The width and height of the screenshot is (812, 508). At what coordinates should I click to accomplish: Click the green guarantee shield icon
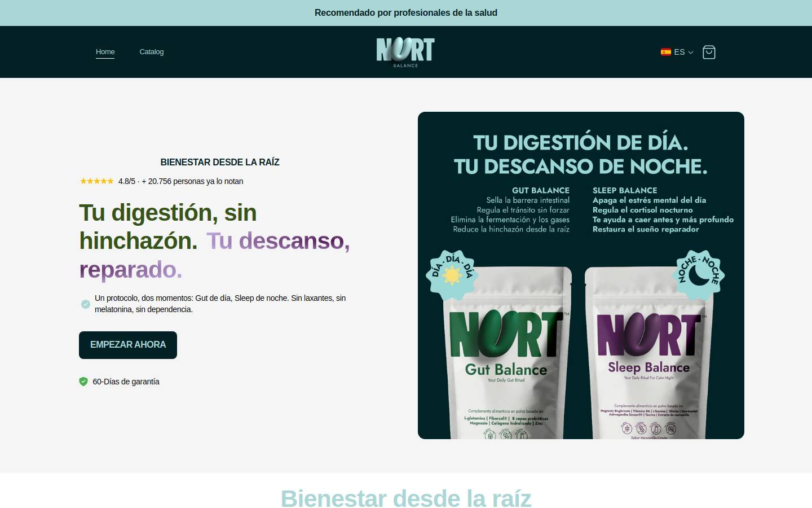pyautogui.click(x=83, y=382)
